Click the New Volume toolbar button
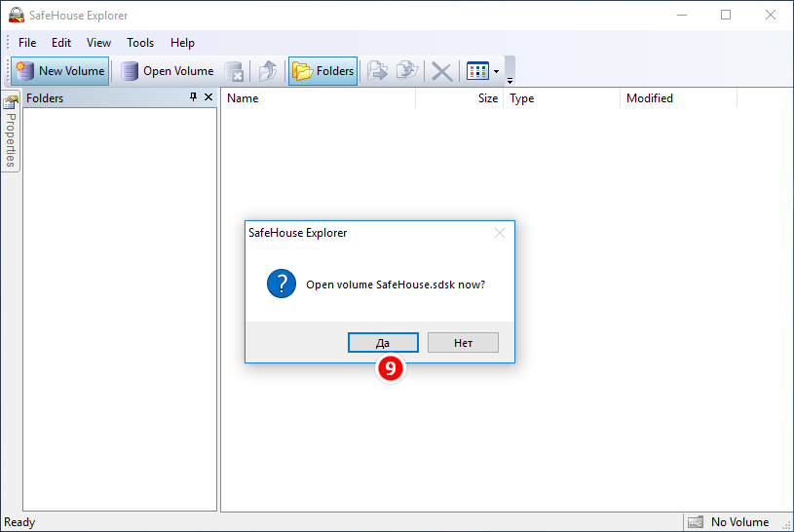The image size is (794, 532). (60, 71)
